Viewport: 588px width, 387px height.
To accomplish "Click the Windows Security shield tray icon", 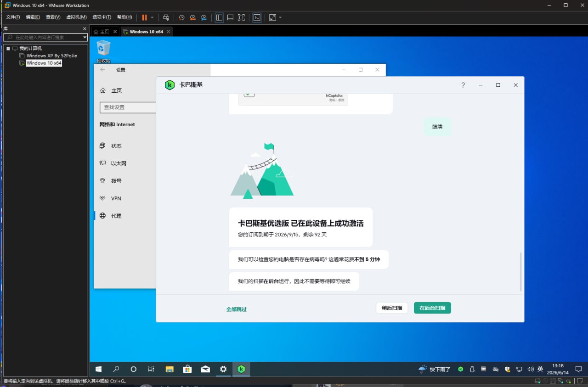I will (x=507, y=369).
